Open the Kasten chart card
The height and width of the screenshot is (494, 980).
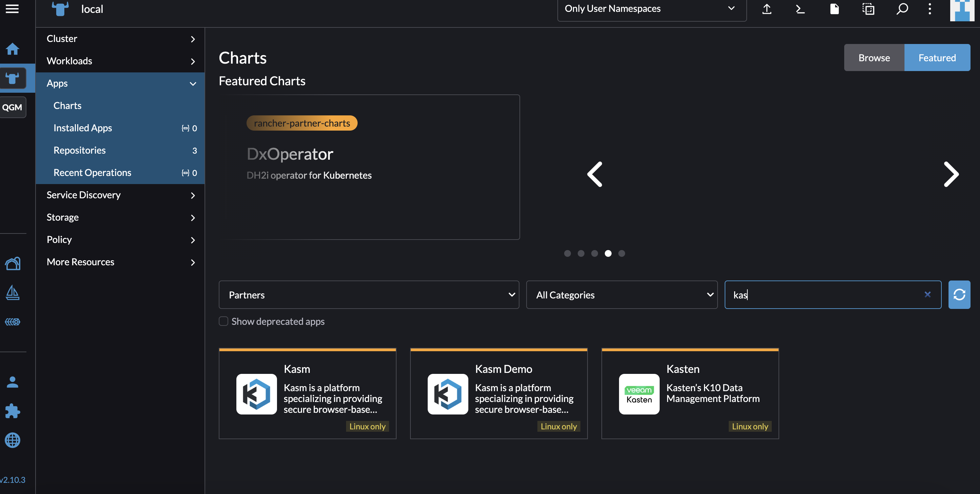tap(690, 394)
